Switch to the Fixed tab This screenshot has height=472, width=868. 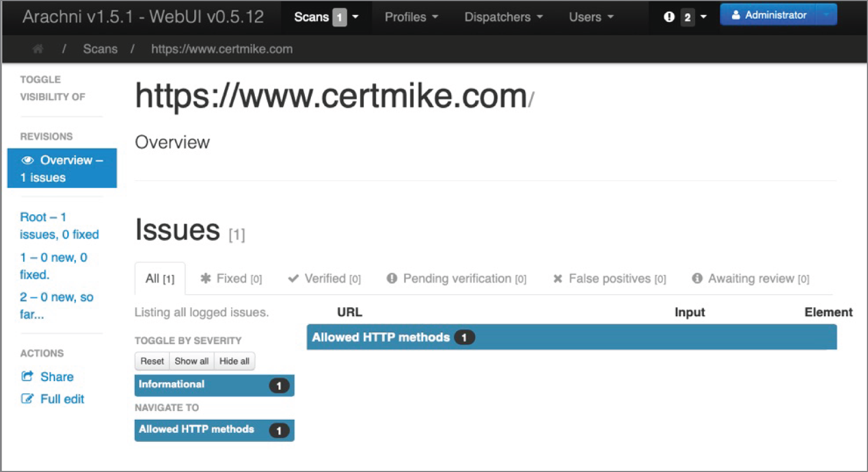[231, 279]
